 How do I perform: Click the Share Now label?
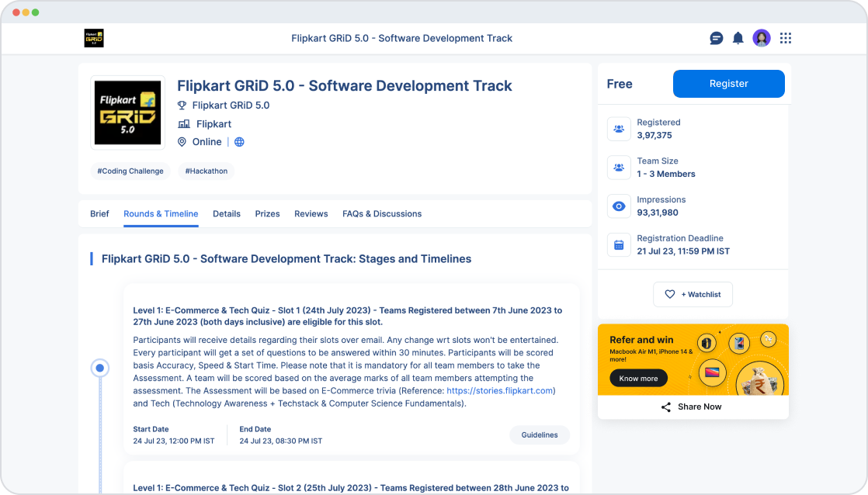click(700, 407)
